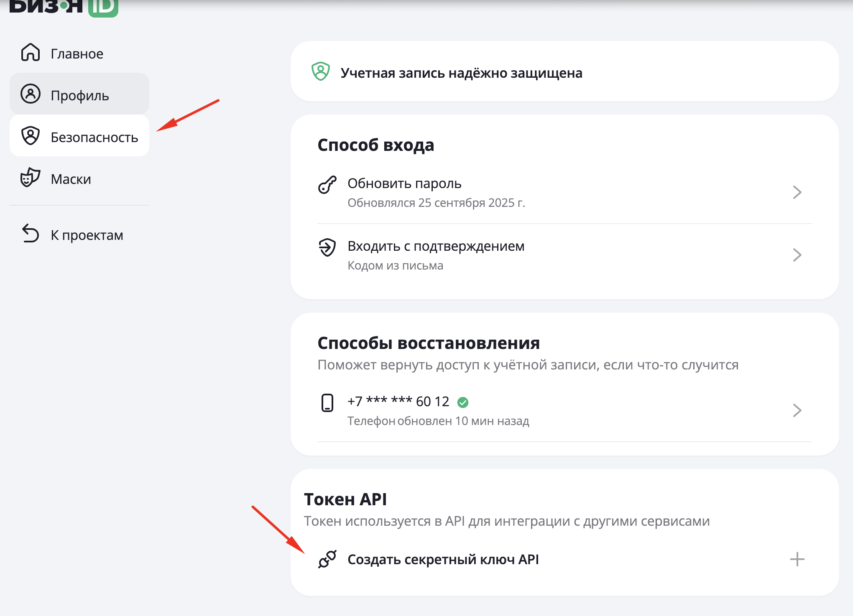Open the Профиль menu item

pos(79,95)
